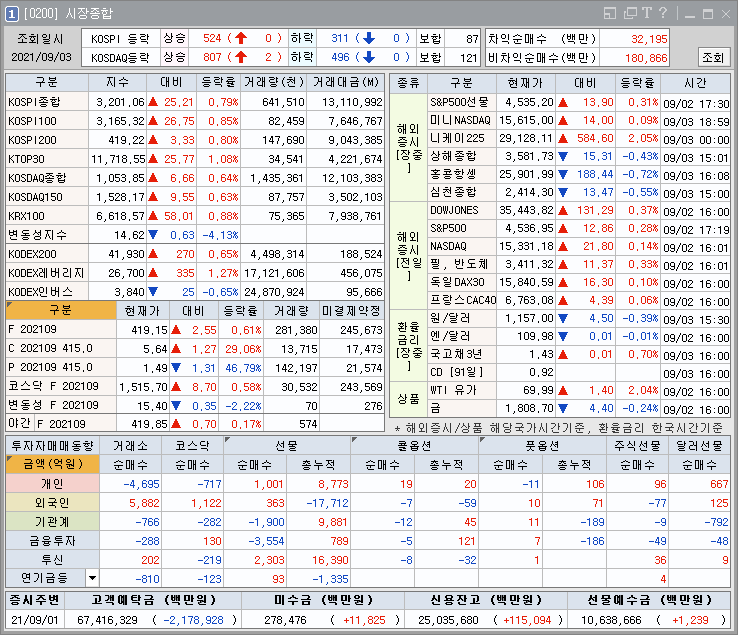Click the WTI 유가 commodity row
This screenshot has height=635, width=738.
pos(461,390)
